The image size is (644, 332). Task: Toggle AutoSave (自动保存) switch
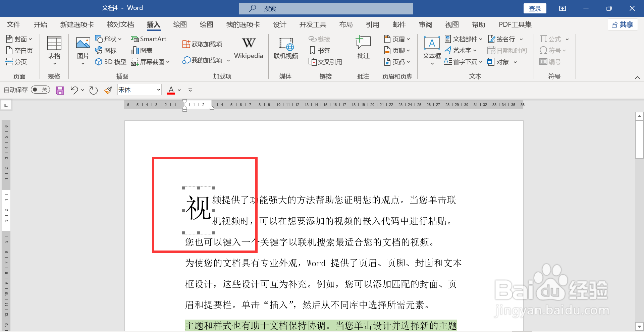coord(40,90)
